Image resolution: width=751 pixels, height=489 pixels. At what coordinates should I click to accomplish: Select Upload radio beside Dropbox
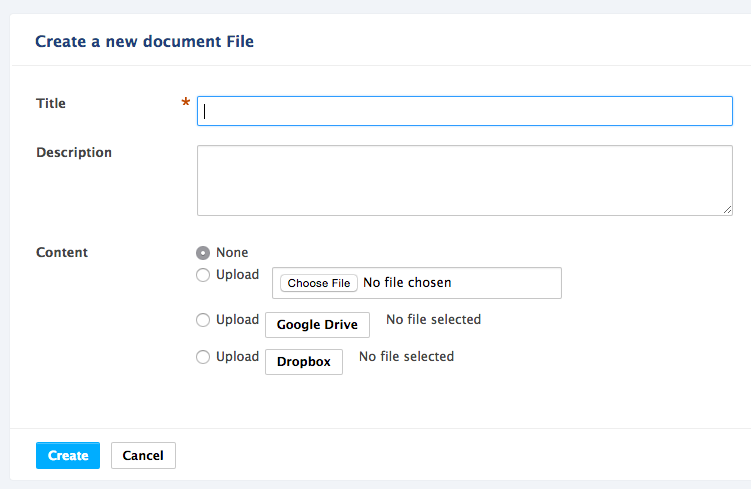(203, 357)
